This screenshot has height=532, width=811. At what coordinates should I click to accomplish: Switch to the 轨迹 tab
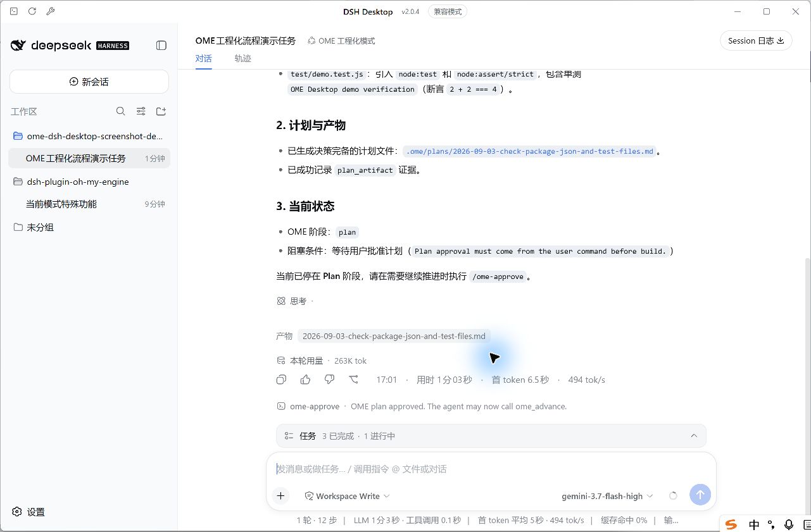242,59
